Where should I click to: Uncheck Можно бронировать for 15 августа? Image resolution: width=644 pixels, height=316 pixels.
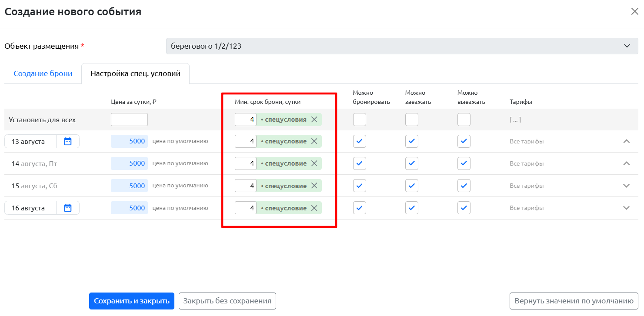pos(360,186)
